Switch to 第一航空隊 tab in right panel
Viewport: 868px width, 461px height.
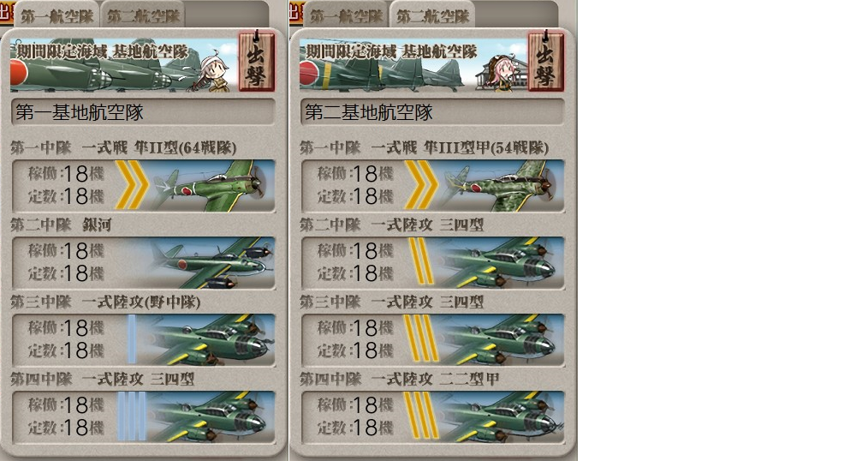pos(346,15)
